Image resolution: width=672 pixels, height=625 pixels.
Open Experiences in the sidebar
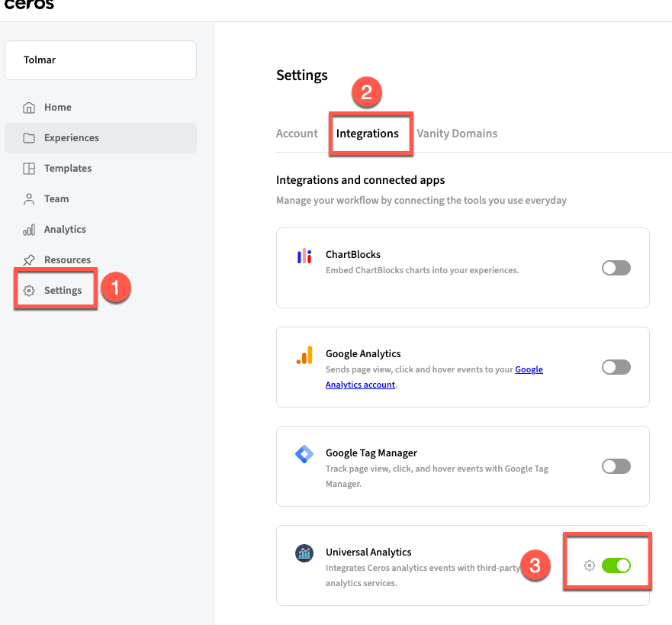click(x=101, y=138)
